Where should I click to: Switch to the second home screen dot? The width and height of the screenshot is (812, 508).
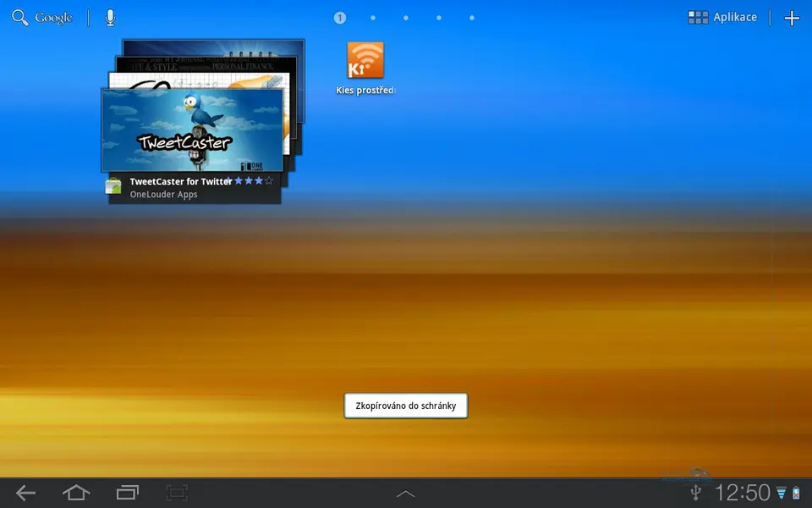pos(373,18)
